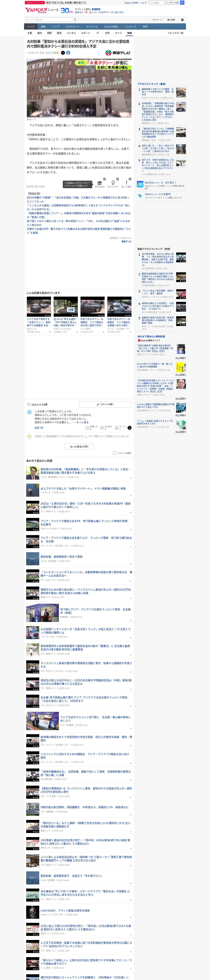Click the Yahoo News 30th anniversary logo
The height and width of the screenshot is (980, 210).
coord(67,11)
